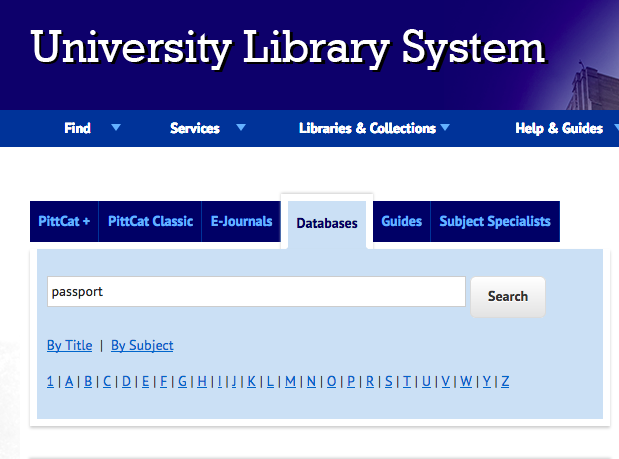Open databases starting with P
This screenshot has height=459, width=619.
click(351, 381)
